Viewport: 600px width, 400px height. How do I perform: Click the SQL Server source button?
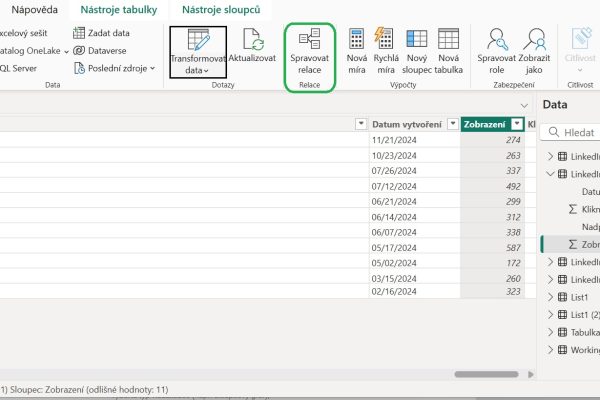tap(18, 69)
